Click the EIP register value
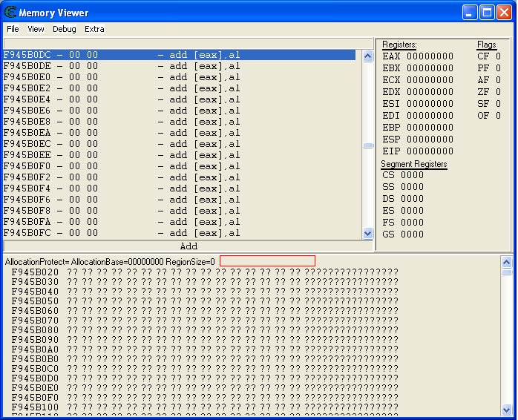 pyautogui.click(x=429, y=151)
